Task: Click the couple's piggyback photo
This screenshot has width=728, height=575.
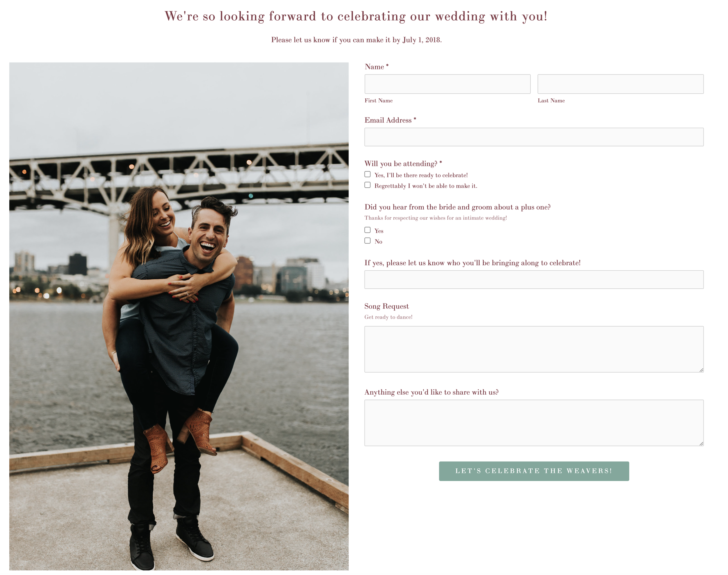Action: pos(179,316)
